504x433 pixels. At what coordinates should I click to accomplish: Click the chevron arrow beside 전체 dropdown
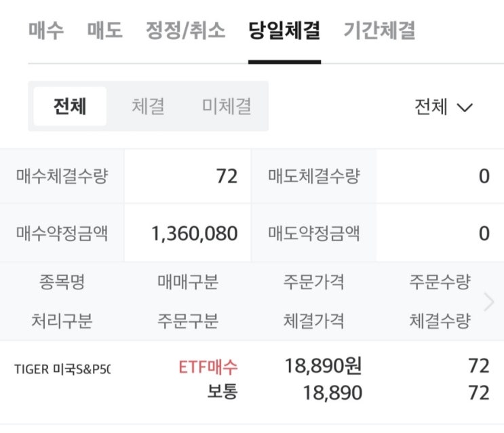pos(465,107)
